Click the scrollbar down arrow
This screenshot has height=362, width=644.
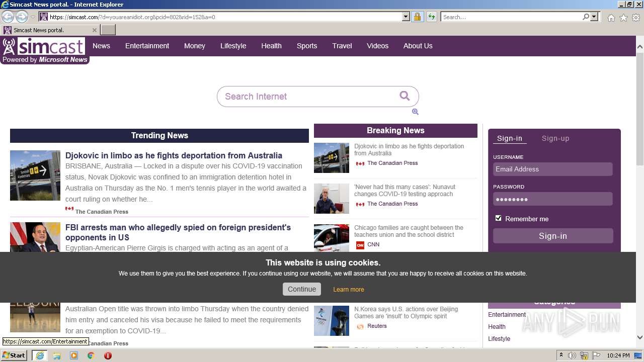tap(640, 337)
